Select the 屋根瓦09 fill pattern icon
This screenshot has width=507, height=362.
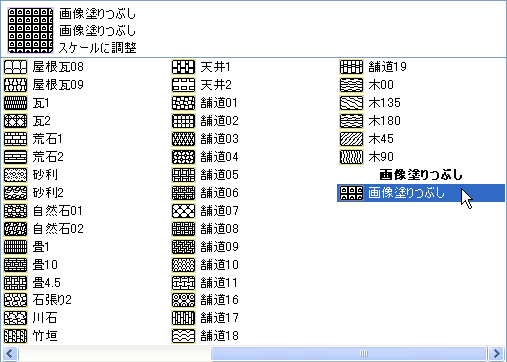click(15, 85)
